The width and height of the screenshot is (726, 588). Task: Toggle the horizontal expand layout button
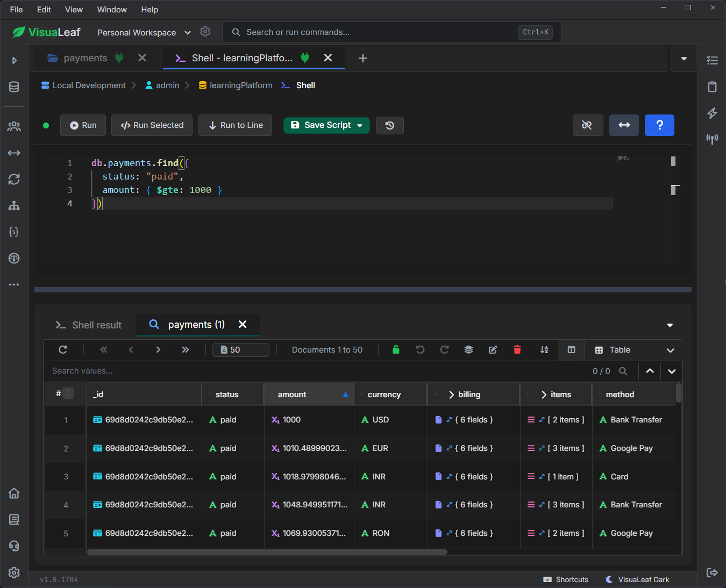pyautogui.click(x=624, y=125)
